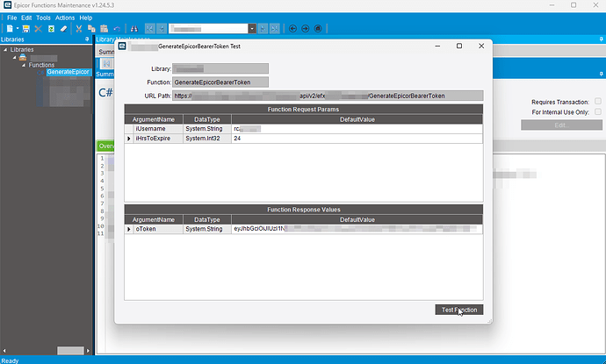
Task: Click the library icon in the tree
Action: [23, 58]
